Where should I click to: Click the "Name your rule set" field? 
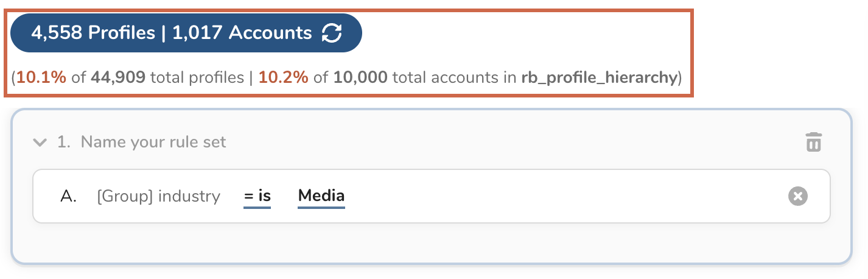tap(153, 143)
